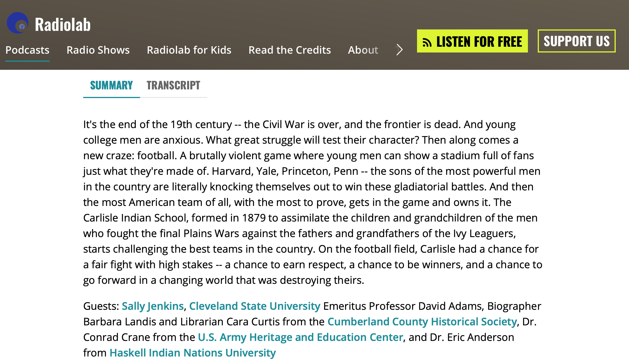Click the Support Us button
This screenshot has width=629, height=364.
click(576, 41)
